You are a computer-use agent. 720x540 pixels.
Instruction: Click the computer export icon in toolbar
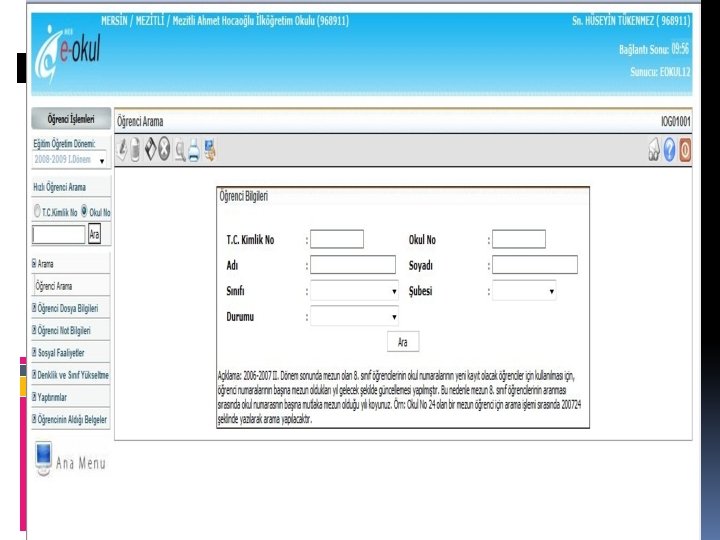coord(210,150)
